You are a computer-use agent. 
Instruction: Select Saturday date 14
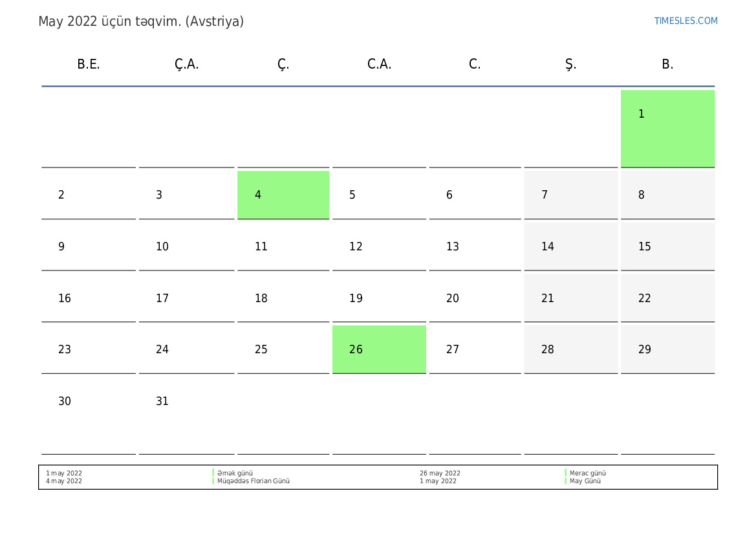pos(571,246)
